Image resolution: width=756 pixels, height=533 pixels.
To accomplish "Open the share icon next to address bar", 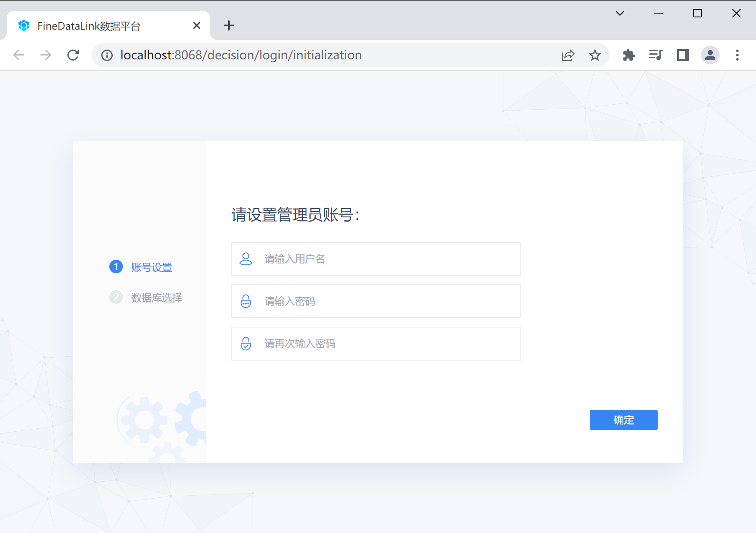I will 568,55.
